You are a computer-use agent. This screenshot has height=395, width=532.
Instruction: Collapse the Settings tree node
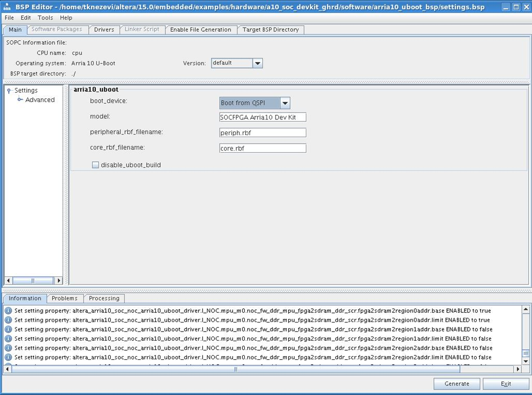[x=9, y=91]
